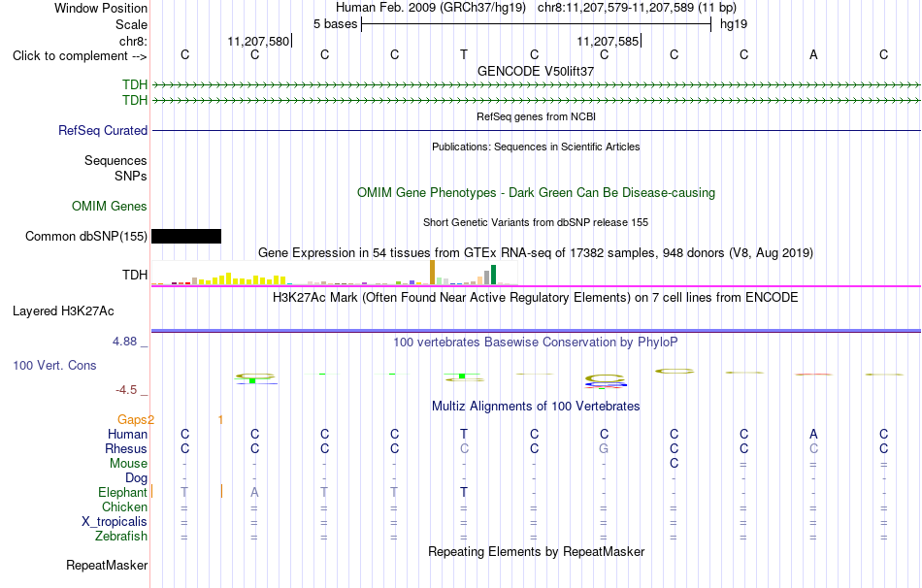This screenshot has width=922, height=588.
Task: Click the A base in the Elephant row
Action: coord(254,492)
